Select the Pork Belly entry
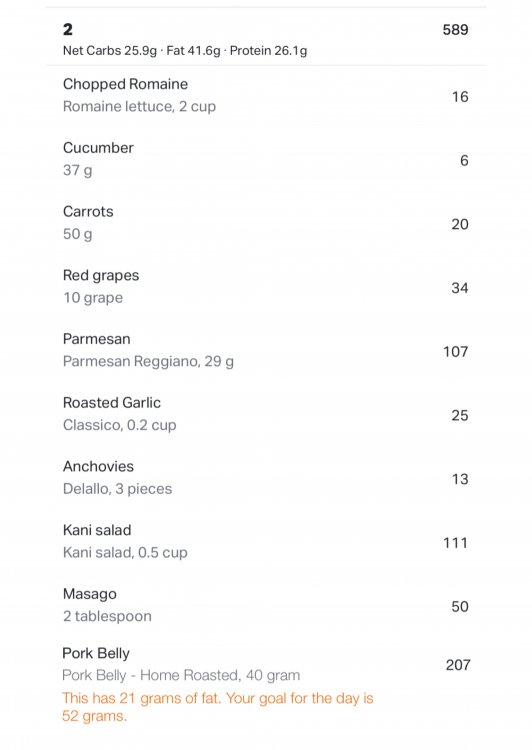 [x=266, y=684]
